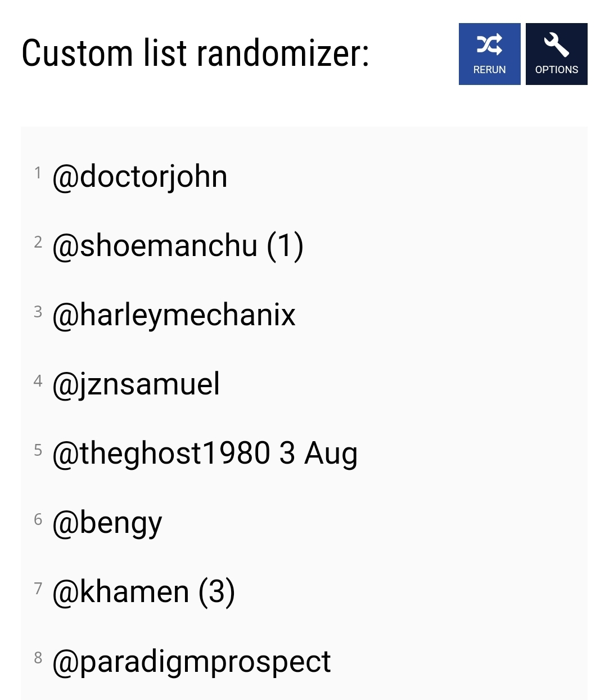This screenshot has width=600, height=700.
Task: Click rank number 2 beside @shoemanchu
Action: 38,242
